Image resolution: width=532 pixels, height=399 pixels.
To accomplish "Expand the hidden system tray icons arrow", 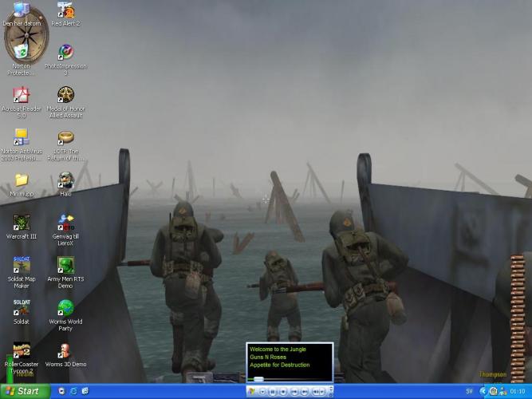I will tap(483, 392).
